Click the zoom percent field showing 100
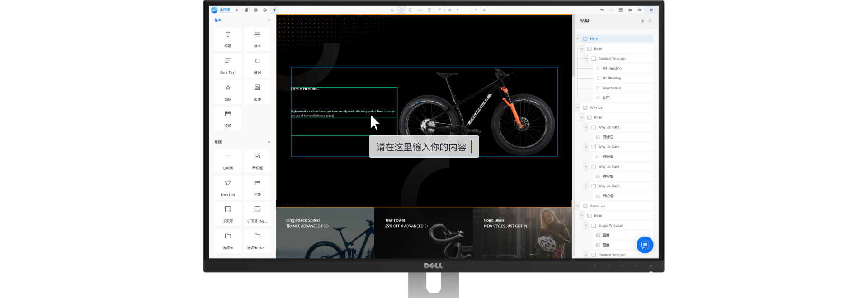Screen dimensions: 868x298 pyautogui.click(x=481, y=9)
